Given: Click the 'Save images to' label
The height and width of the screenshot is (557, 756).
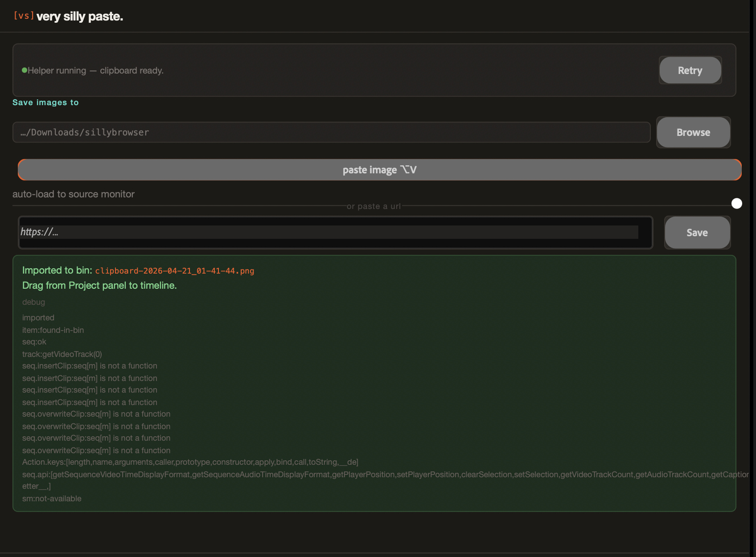Looking at the screenshot, I should click(45, 102).
